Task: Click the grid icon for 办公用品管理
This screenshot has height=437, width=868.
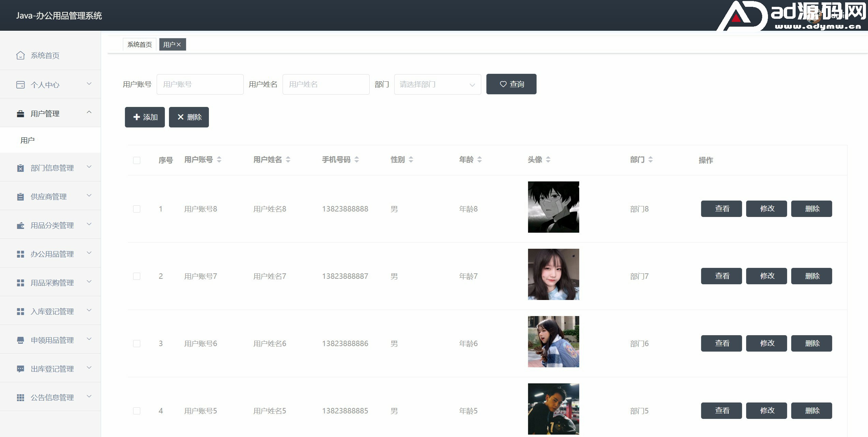Action: pos(20,254)
